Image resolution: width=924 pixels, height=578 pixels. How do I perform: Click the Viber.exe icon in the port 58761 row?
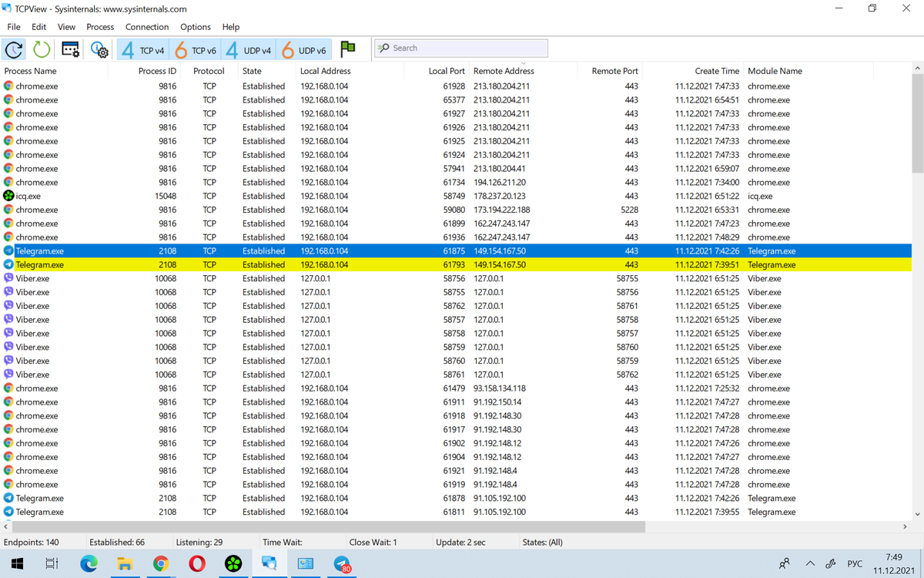(x=8, y=375)
